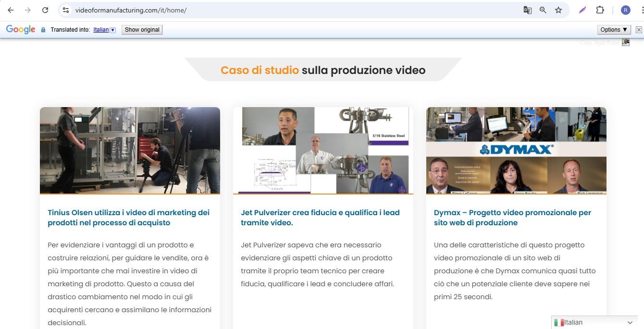The height and width of the screenshot is (329, 644).
Task: Bookmark this page with the star icon
Action: click(558, 10)
